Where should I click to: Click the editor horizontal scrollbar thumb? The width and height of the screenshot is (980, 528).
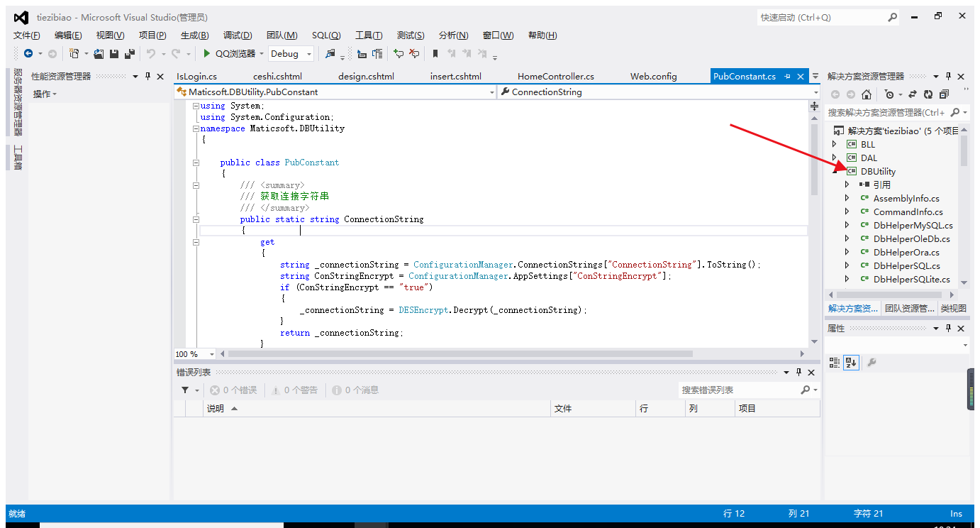(460, 354)
